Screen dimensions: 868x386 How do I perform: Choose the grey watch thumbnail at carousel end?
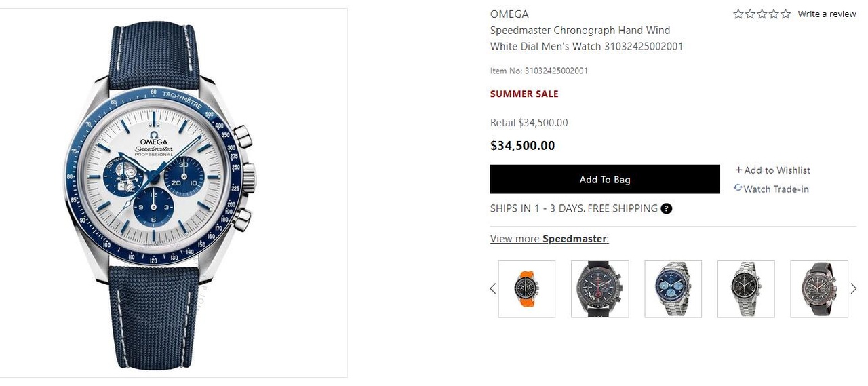819,289
